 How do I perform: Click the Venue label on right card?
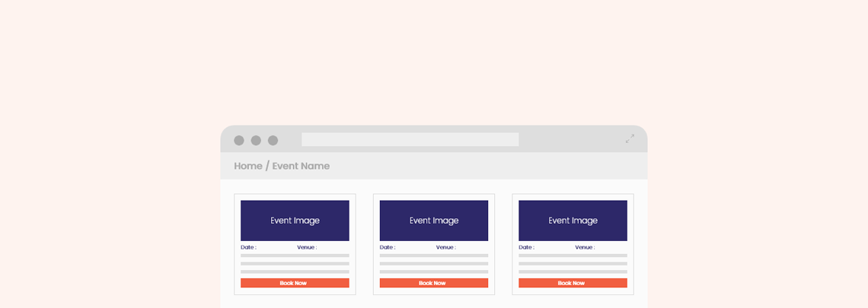point(585,247)
